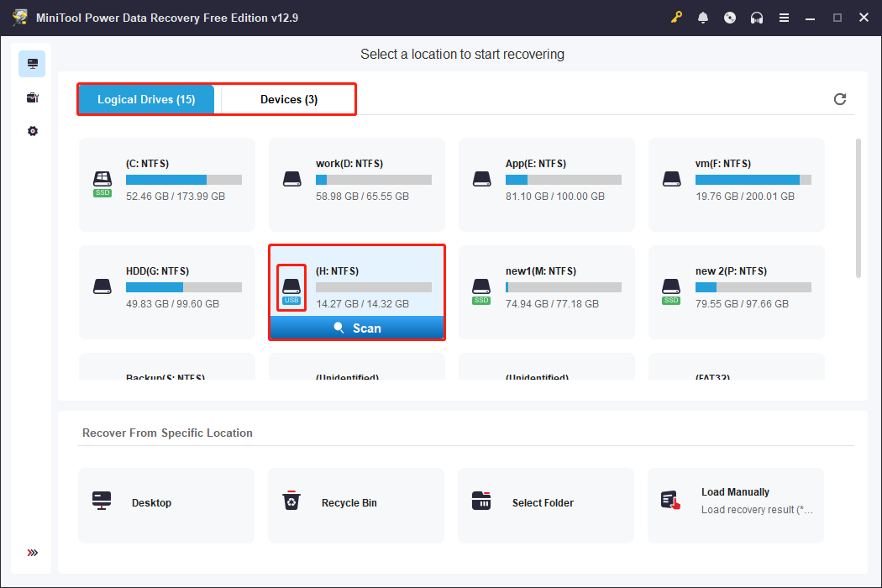Click the bootable media disc icon
Screen dimensions: 882x588
click(730, 18)
